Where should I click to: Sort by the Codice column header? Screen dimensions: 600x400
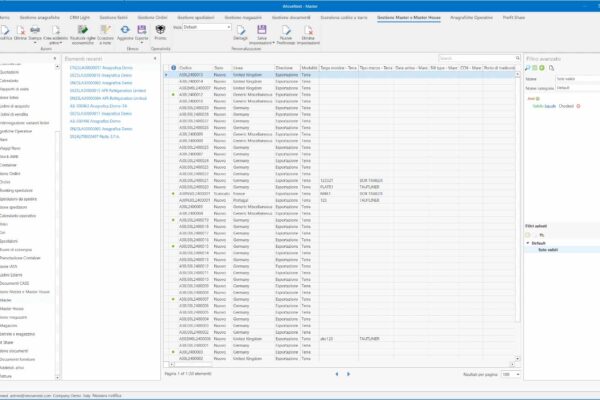[x=195, y=68]
